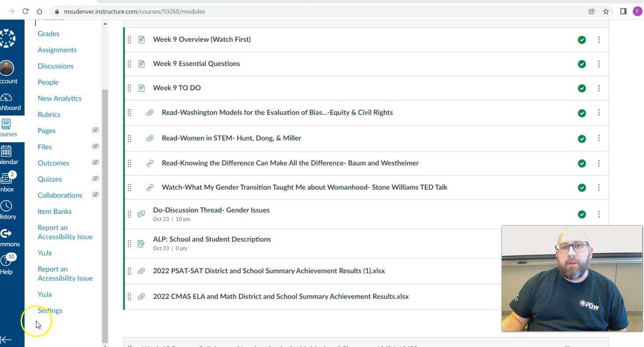Toggle the visibility eye next to Pages
The image size is (644, 347).
pyautogui.click(x=95, y=130)
